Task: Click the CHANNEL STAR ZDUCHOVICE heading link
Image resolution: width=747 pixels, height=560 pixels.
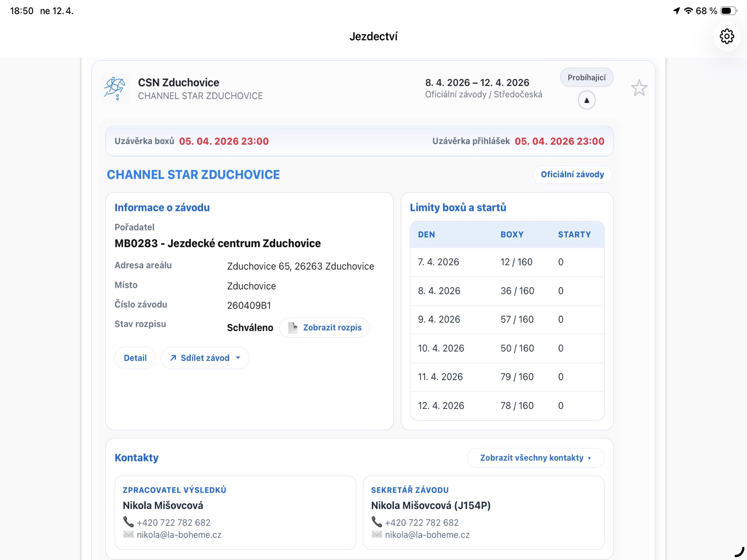Action: [193, 174]
